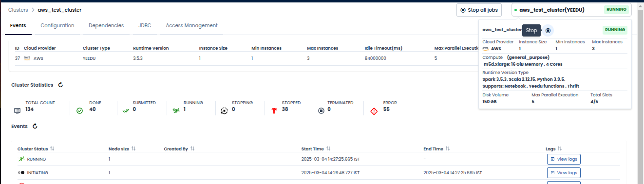Open the JDBC tab
The image size is (644, 184).
coord(145,26)
